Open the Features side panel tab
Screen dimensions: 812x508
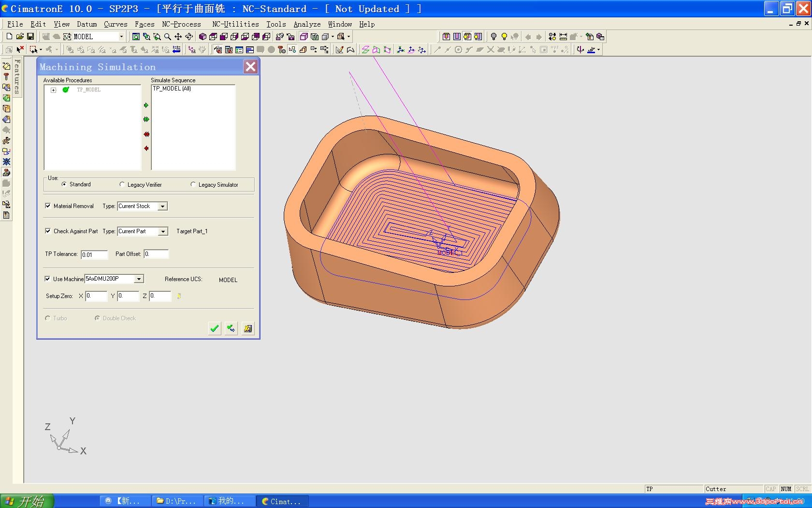[x=17, y=76]
